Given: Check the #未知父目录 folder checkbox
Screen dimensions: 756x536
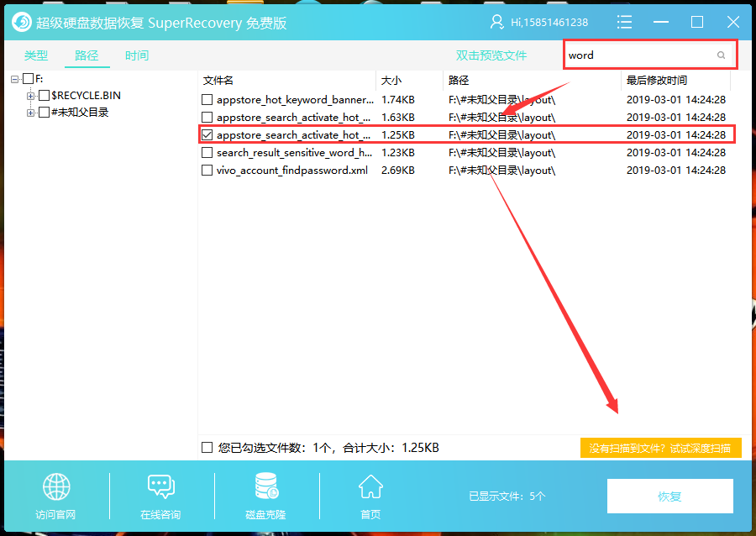Looking at the screenshot, I should [44, 113].
